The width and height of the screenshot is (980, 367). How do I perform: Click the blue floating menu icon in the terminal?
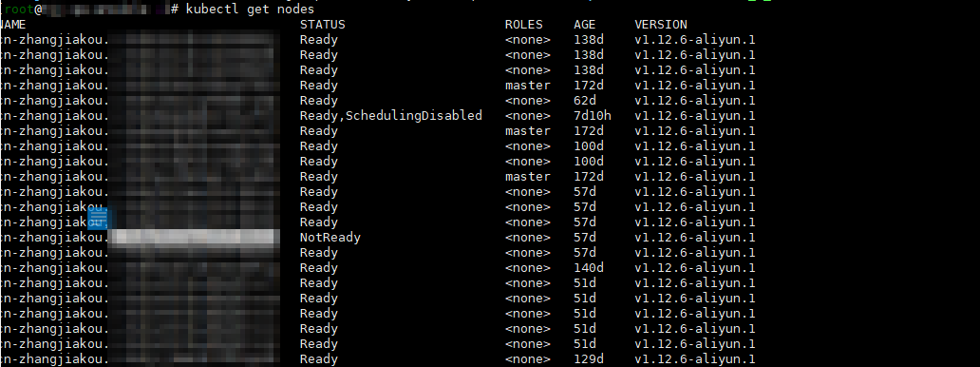click(x=98, y=218)
